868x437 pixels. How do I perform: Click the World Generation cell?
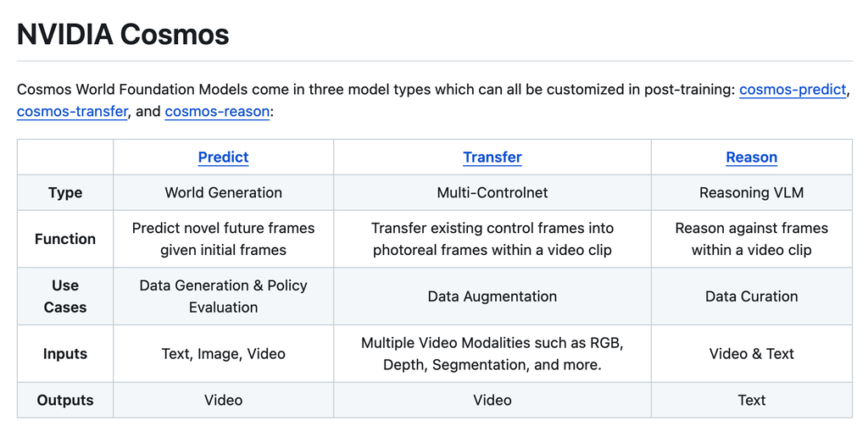pyautogui.click(x=223, y=192)
